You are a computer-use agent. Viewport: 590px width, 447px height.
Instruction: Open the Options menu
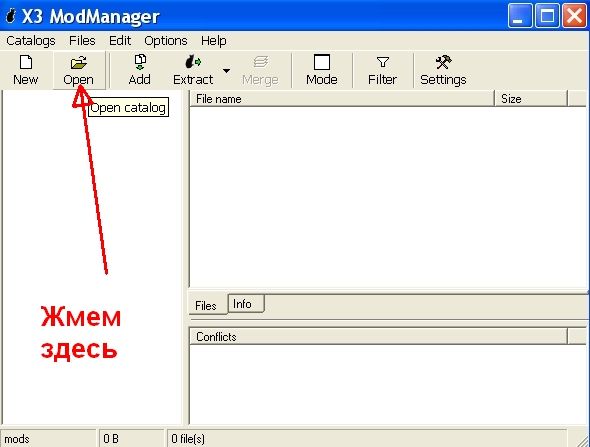(x=166, y=41)
